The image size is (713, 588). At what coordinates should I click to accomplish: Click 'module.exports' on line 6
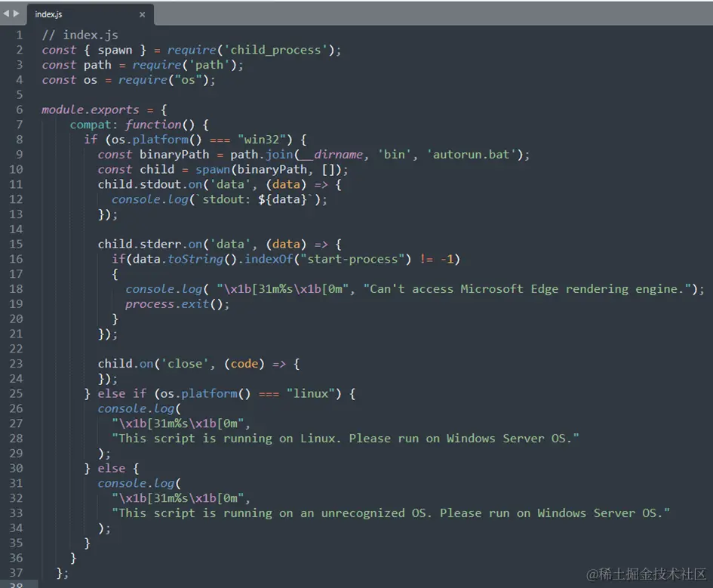click(90, 109)
